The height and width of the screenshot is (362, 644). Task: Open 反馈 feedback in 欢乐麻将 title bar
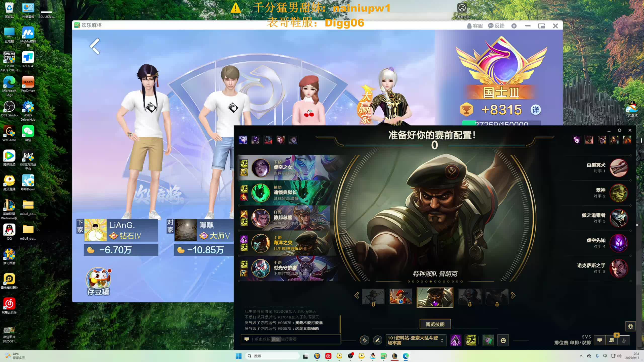click(496, 26)
